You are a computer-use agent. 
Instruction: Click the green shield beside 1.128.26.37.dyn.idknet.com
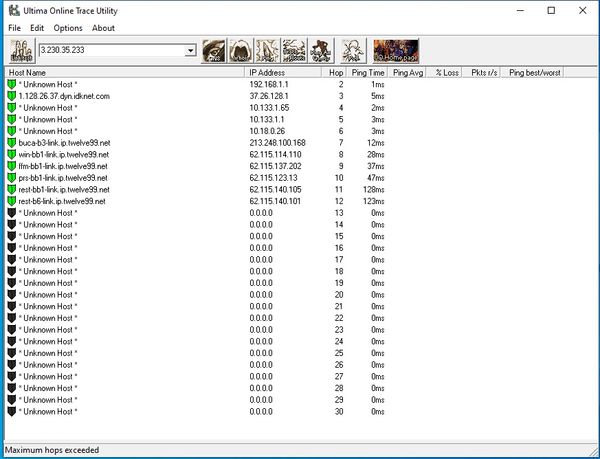[12, 96]
